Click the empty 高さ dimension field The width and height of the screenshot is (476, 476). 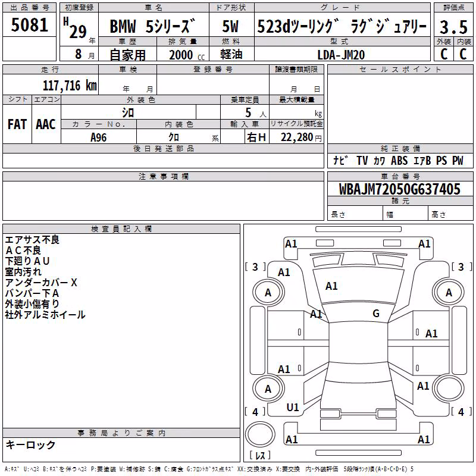pos(451,214)
